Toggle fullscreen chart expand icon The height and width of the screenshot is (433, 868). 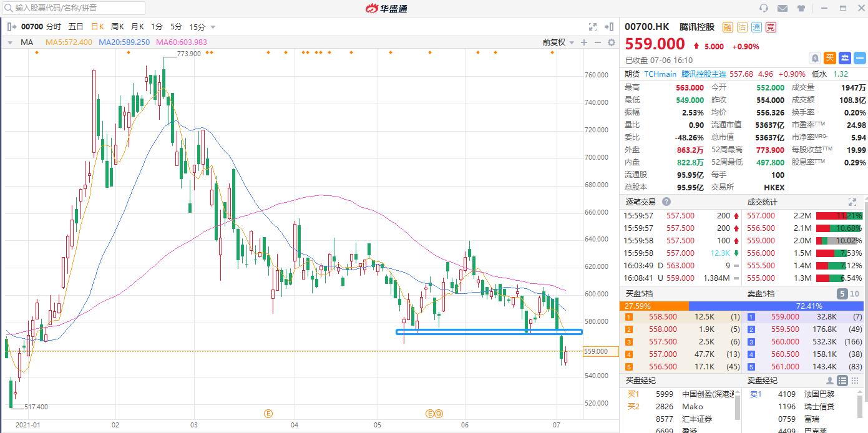(x=593, y=27)
